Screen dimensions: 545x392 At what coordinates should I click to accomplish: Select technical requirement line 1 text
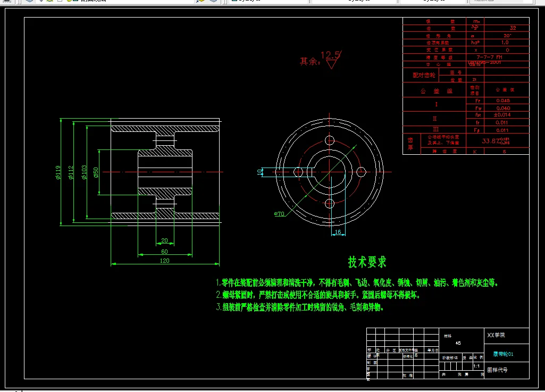(x=357, y=282)
